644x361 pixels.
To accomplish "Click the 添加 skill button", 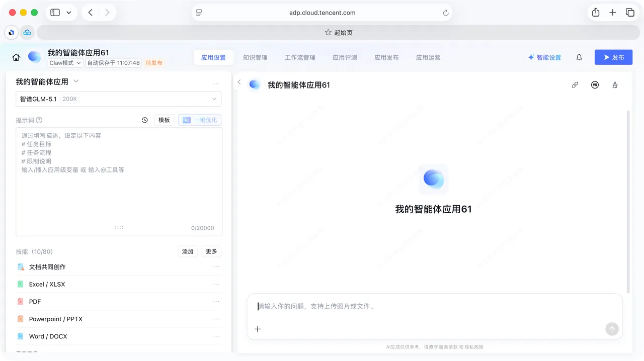I will (188, 251).
